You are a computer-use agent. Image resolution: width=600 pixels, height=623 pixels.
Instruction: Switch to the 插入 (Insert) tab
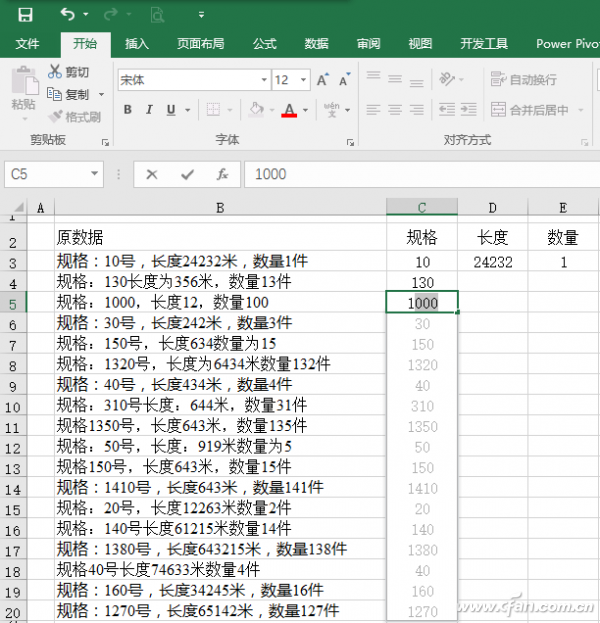[137, 44]
